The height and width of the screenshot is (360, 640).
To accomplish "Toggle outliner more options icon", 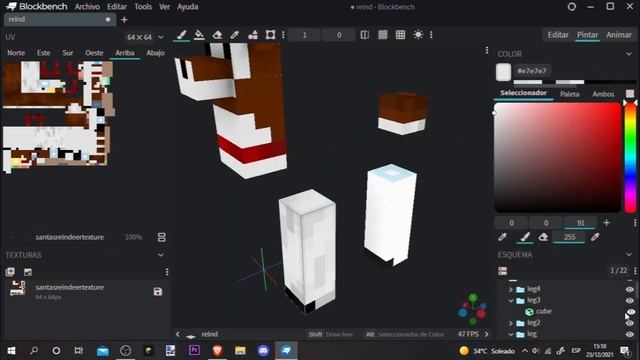I will tap(503, 271).
